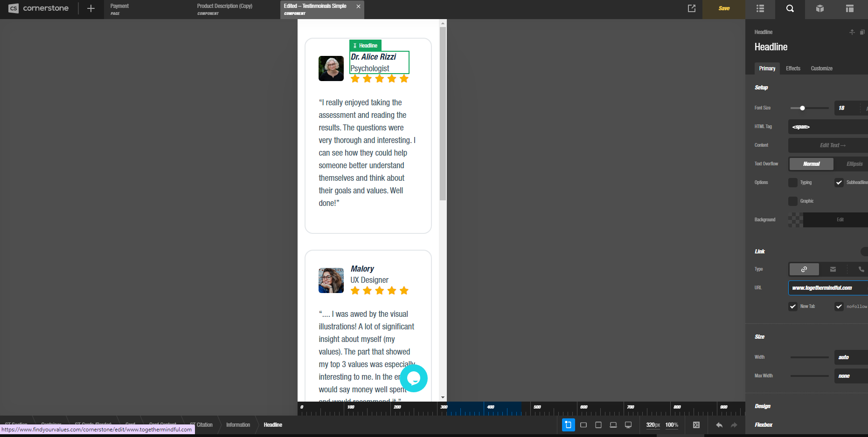Open the layout templates panel icon
Viewport: 868px width, 437px height.
pyautogui.click(x=849, y=8)
